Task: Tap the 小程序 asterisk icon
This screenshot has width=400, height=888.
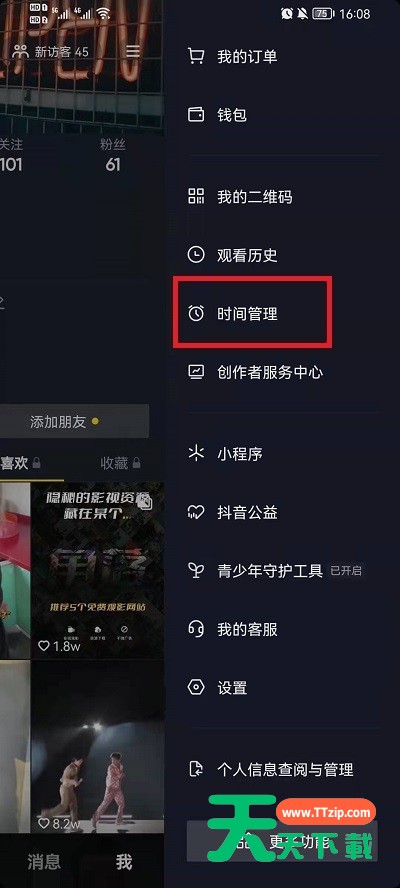Action: click(196, 454)
